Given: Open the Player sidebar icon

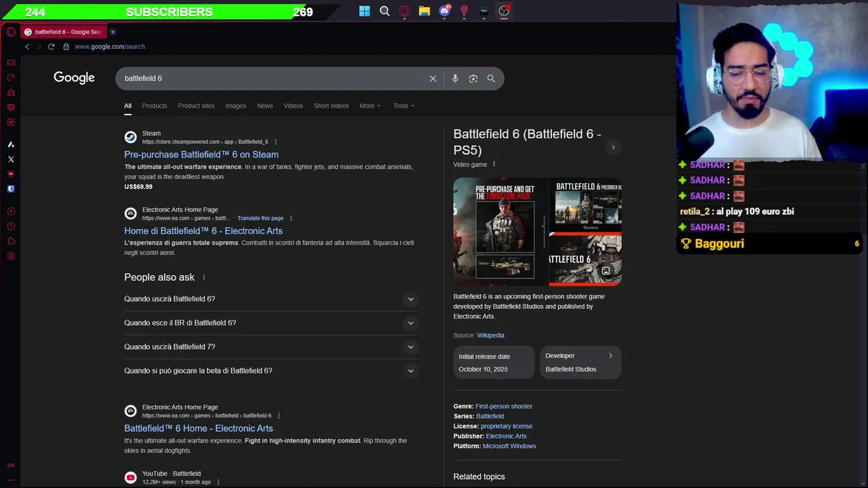Looking at the screenshot, I should tap(11, 211).
